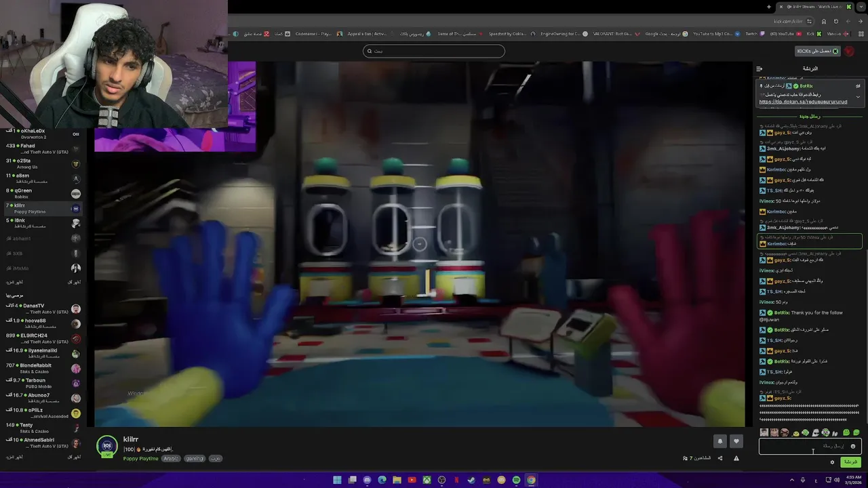Open DanasTV recommended channel
The width and height of the screenshot is (868, 488).
point(42,308)
